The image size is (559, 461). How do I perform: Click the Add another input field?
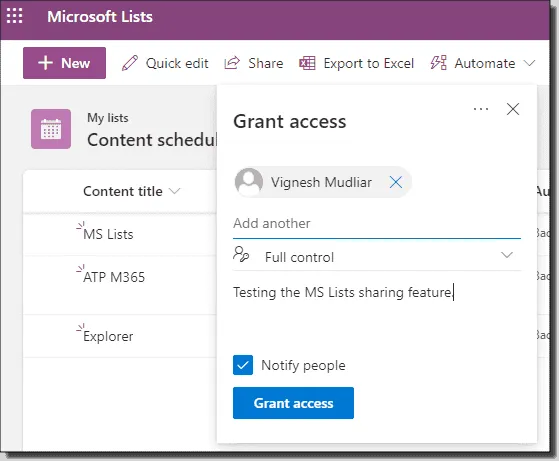(377, 224)
